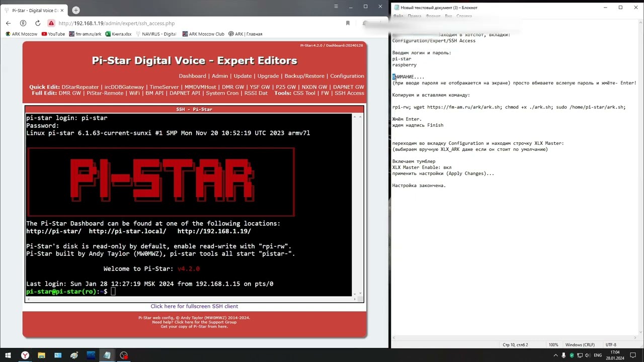Open the ARK Moscow bookmark
644x362 pixels.
(21, 34)
